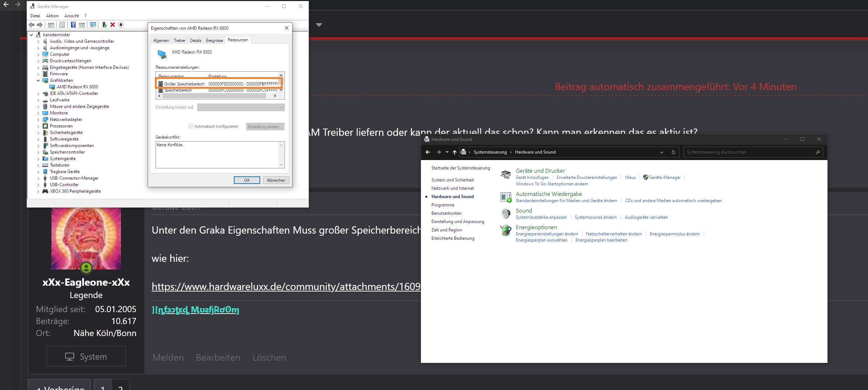Click the Geräte und Drucker printer icon
The image size is (868, 390).
(506, 175)
